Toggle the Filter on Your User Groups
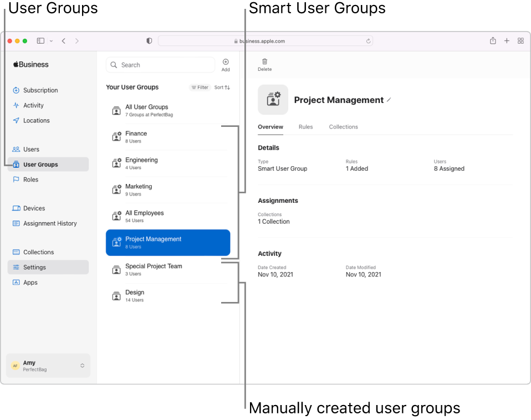 [x=200, y=87]
